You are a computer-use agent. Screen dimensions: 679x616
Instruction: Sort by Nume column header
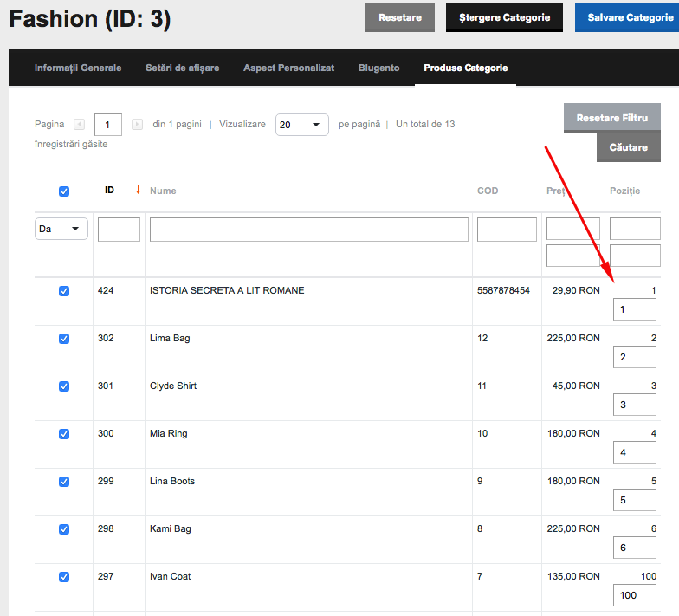(163, 191)
